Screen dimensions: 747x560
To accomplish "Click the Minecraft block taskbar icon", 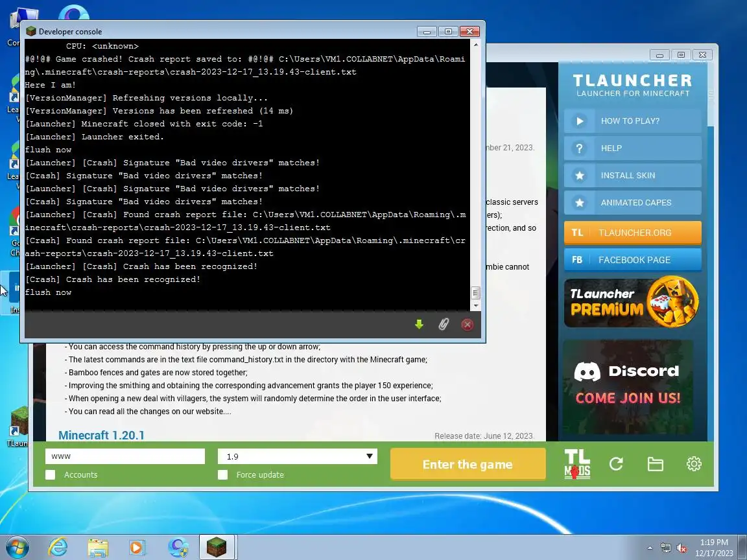I will pos(217,546).
